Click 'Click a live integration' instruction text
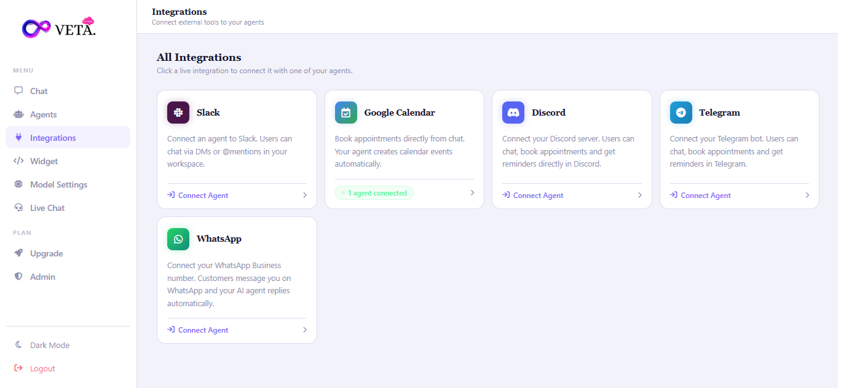Viewport: 868px width, 388px height. point(254,71)
